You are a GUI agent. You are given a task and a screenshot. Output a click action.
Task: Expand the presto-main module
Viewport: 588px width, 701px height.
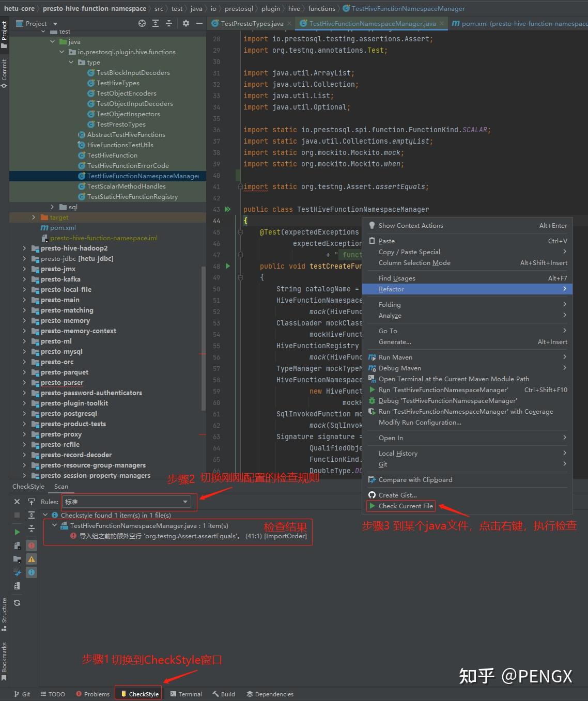tap(24, 300)
